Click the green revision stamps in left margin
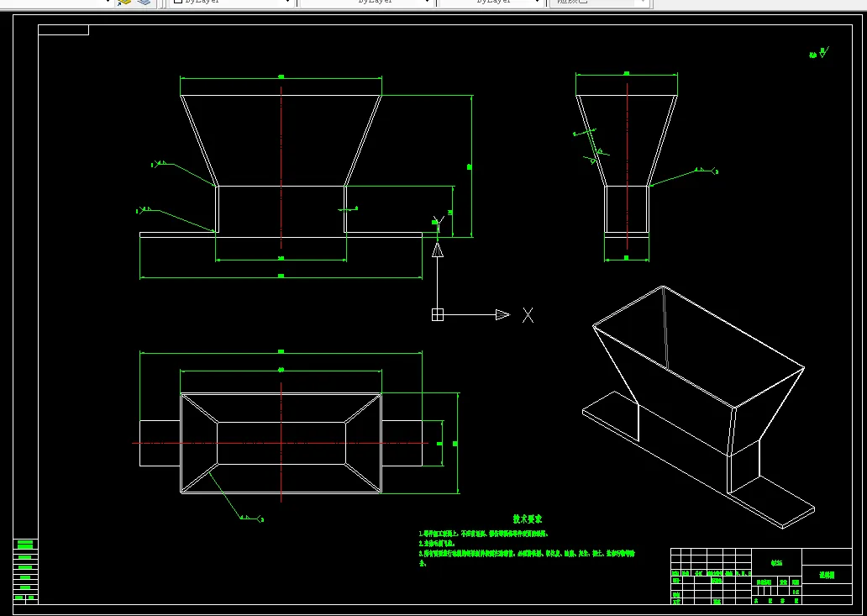Viewport: 867px width, 616px height. 25,570
